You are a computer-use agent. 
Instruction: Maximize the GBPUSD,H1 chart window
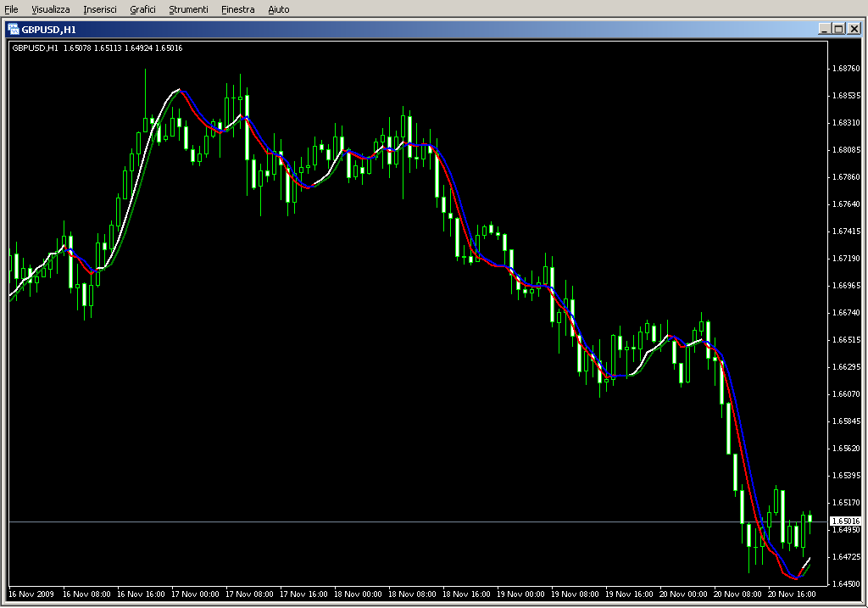(x=838, y=29)
